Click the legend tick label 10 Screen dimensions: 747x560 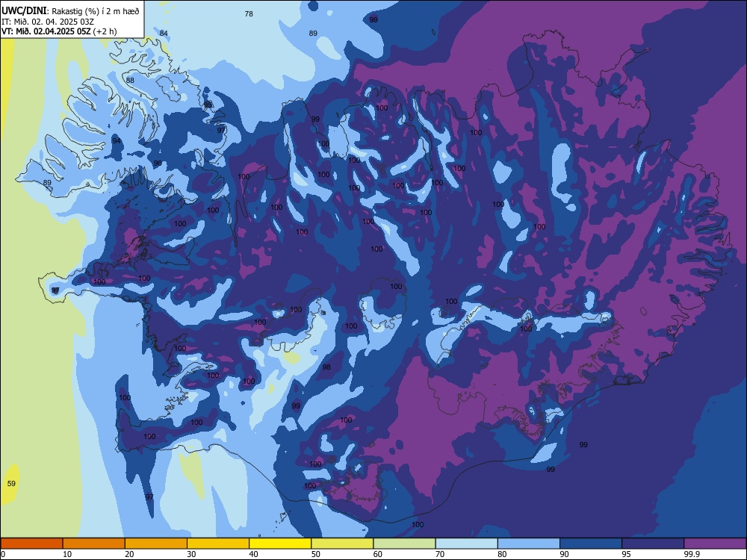[67, 554]
